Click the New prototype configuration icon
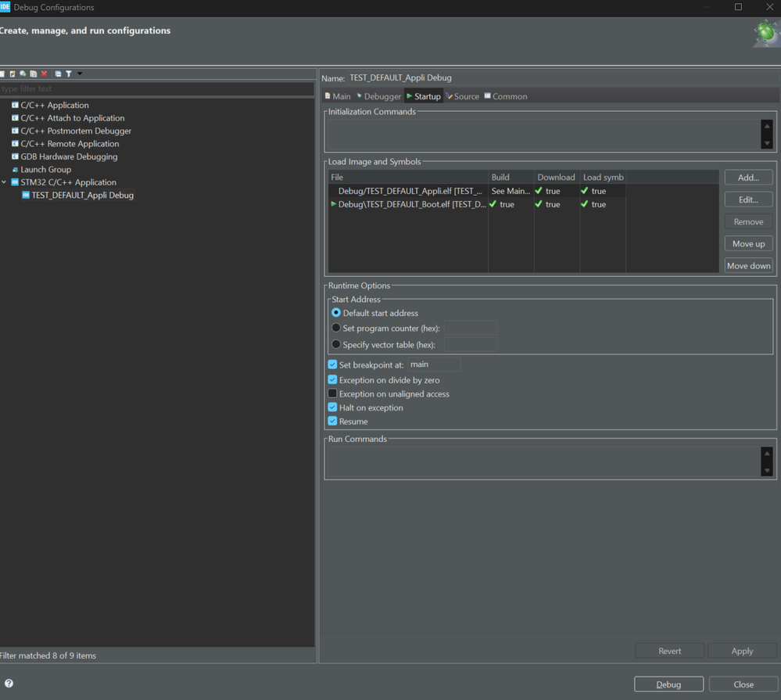781x700 pixels. [x=13, y=74]
